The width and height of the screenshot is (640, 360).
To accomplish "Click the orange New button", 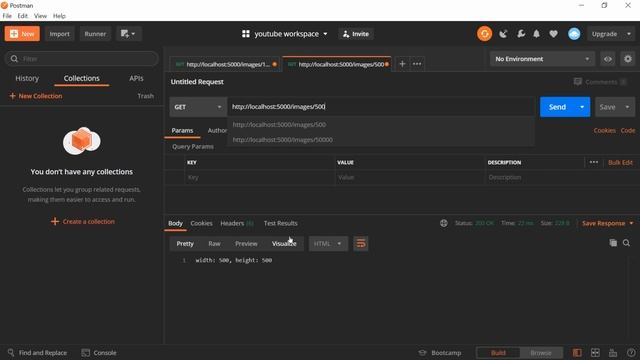I will click(x=22, y=34).
